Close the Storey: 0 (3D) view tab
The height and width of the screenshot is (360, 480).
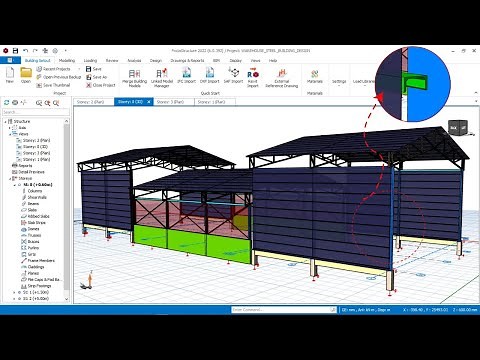tap(149, 102)
